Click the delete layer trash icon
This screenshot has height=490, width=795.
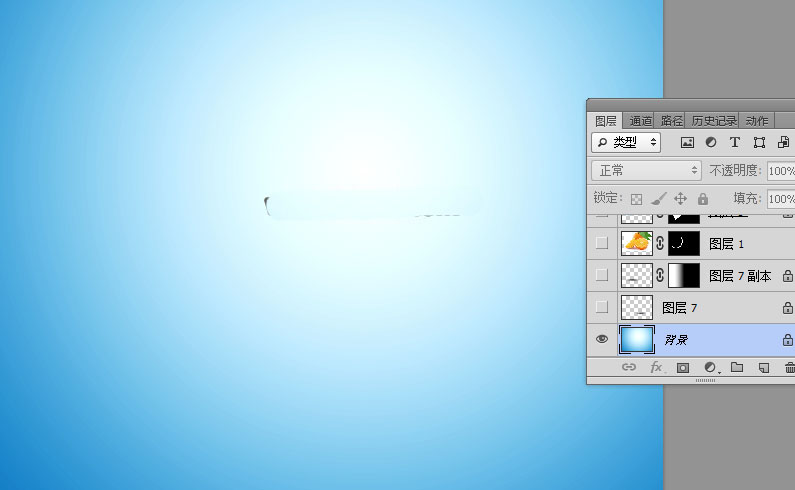[x=789, y=367]
